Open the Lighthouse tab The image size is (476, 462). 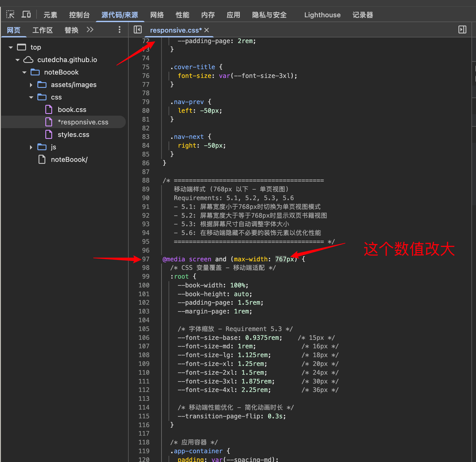tap(322, 15)
